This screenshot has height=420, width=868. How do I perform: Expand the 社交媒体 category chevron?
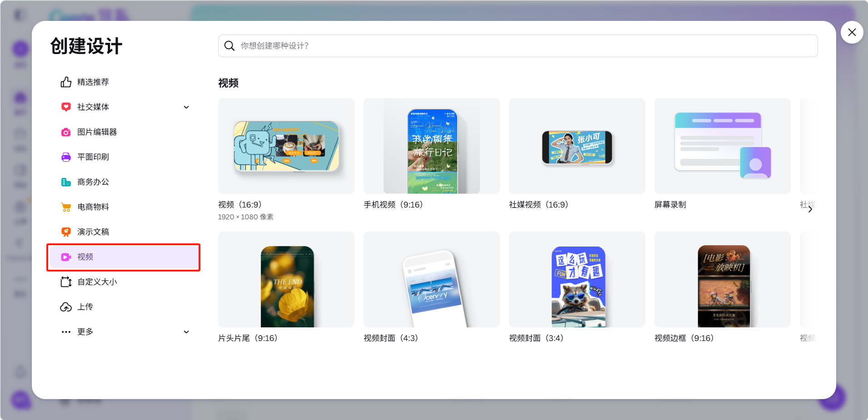(186, 107)
